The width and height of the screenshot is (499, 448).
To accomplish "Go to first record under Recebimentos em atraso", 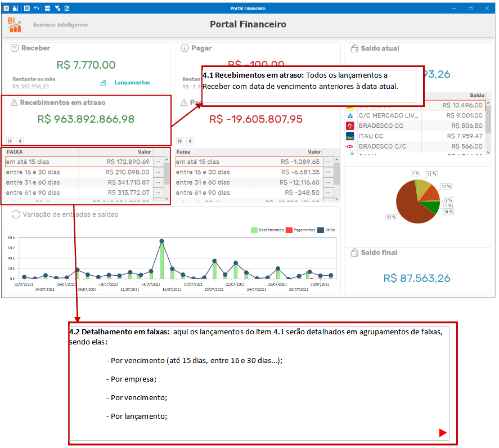I will (10, 141).
